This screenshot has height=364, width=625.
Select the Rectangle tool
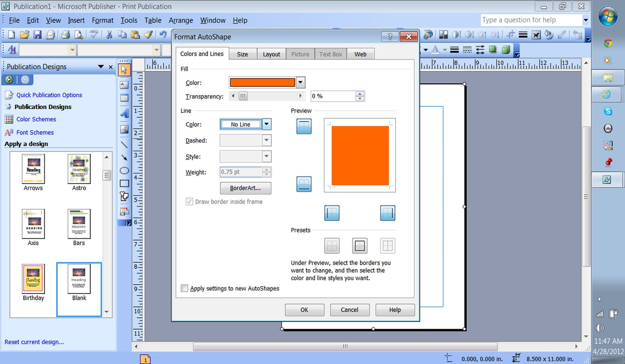[x=124, y=183]
